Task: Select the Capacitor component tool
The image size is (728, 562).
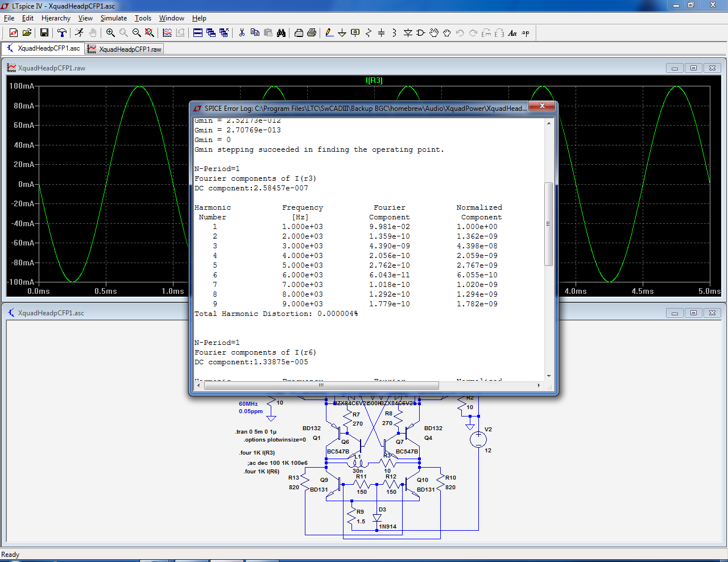Action: [382, 33]
